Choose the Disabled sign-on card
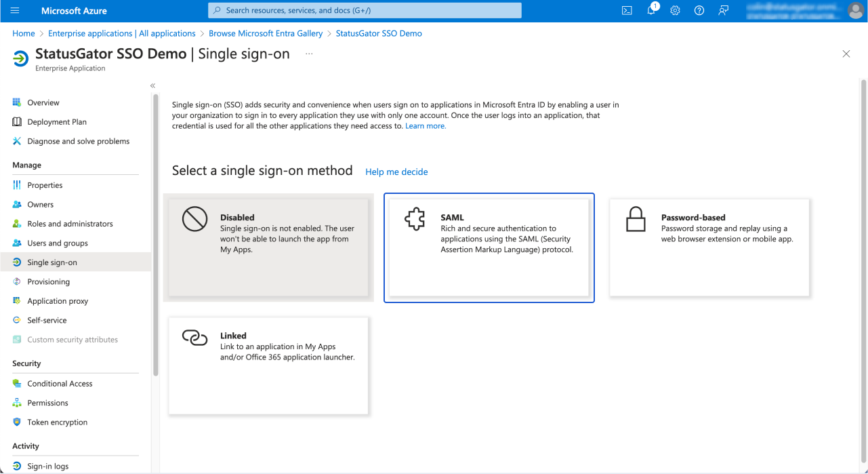The image size is (868, 474). (x=268, y=248)
